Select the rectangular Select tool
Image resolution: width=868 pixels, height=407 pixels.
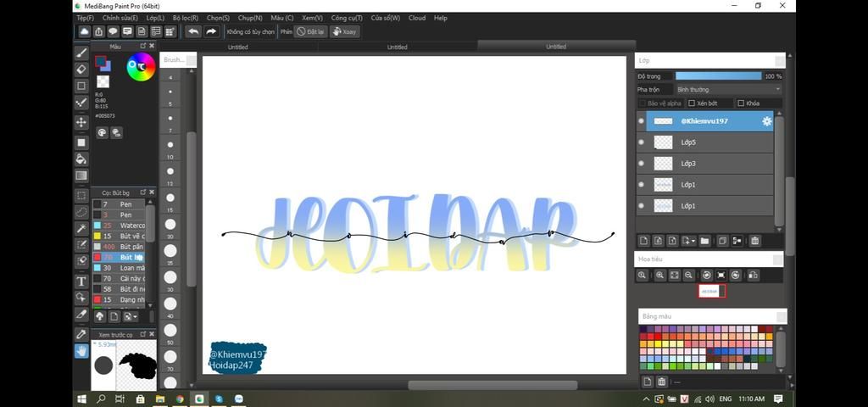tap(81, 196)
